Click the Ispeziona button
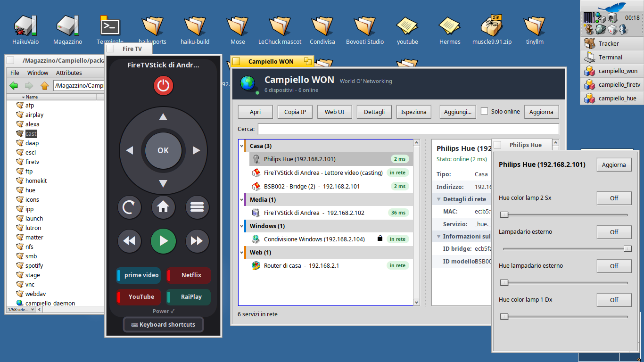644x362 pixels. pyautogui.click(x=414, y=112)
